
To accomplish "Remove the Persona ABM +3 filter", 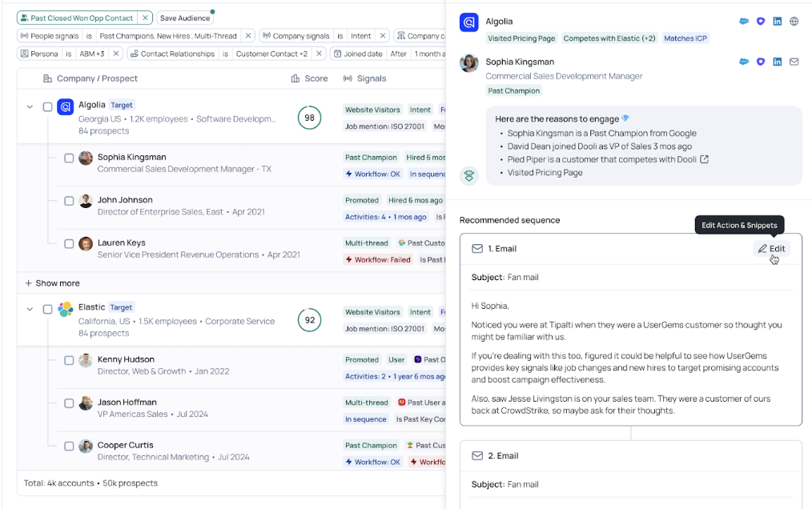I will 116,54.
